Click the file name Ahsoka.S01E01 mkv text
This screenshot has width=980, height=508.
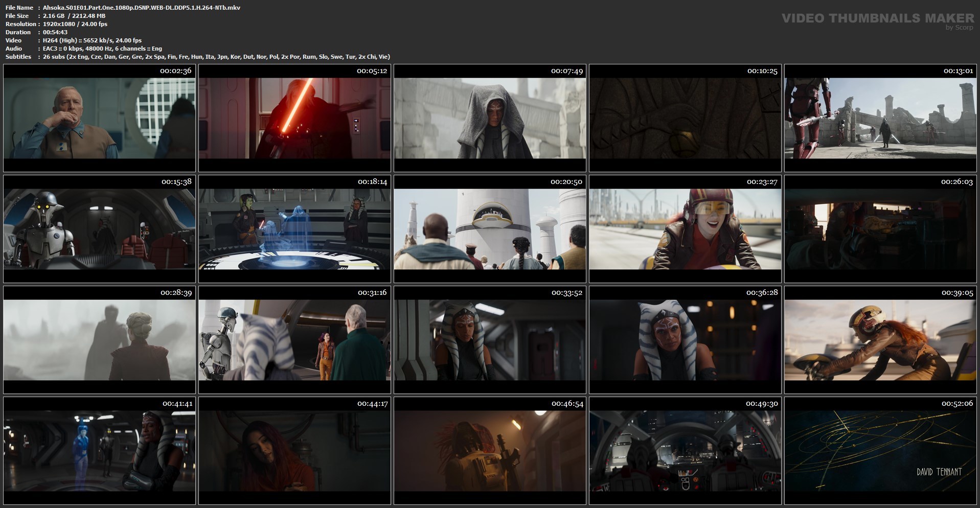click(x=142, y=8)
